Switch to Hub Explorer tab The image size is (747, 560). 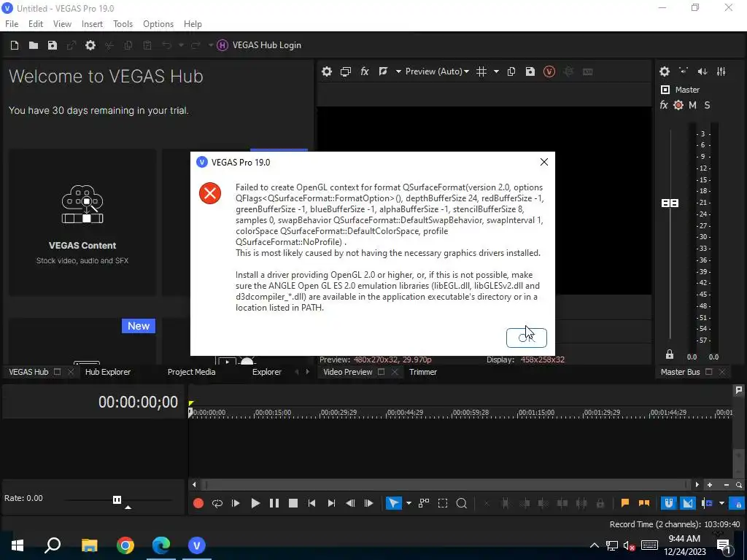coord(108,372)
